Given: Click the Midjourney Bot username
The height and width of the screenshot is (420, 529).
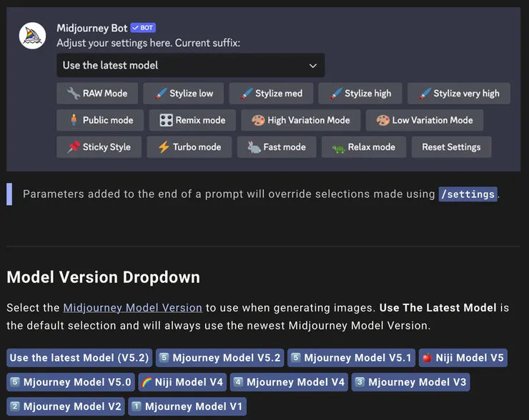Looking at the screenshot, I should [x=92, y=28].
